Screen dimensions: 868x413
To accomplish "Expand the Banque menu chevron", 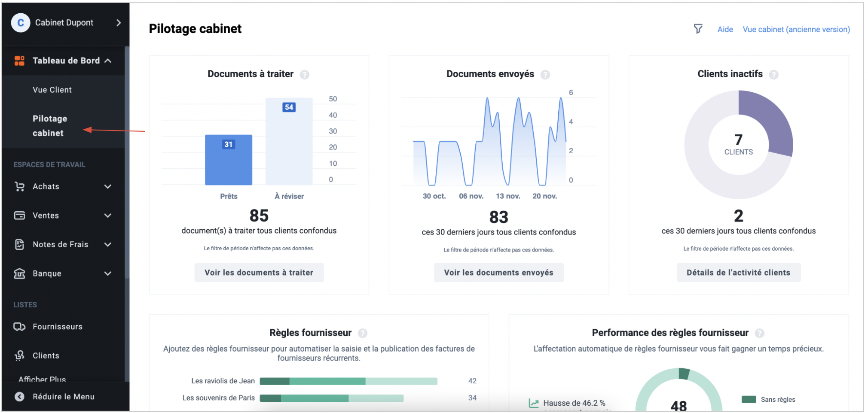I will [108, 273].
